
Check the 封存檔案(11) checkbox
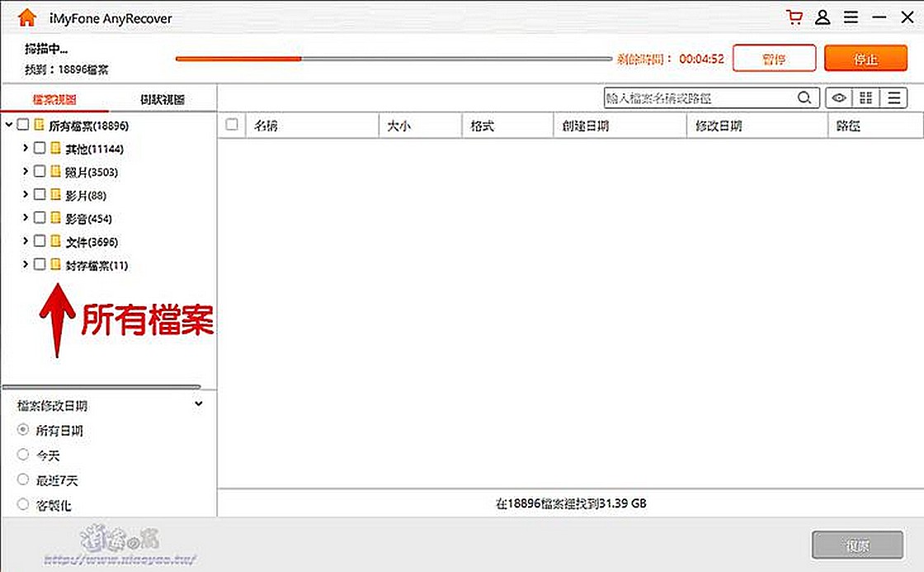tap(40, 264)
